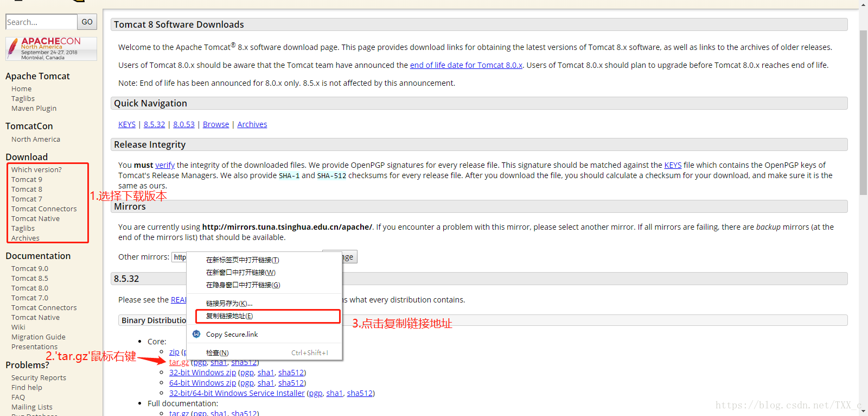Click the KEYS quick navigation link
Screen dimensions: 868x416
(x=127, y=124)
